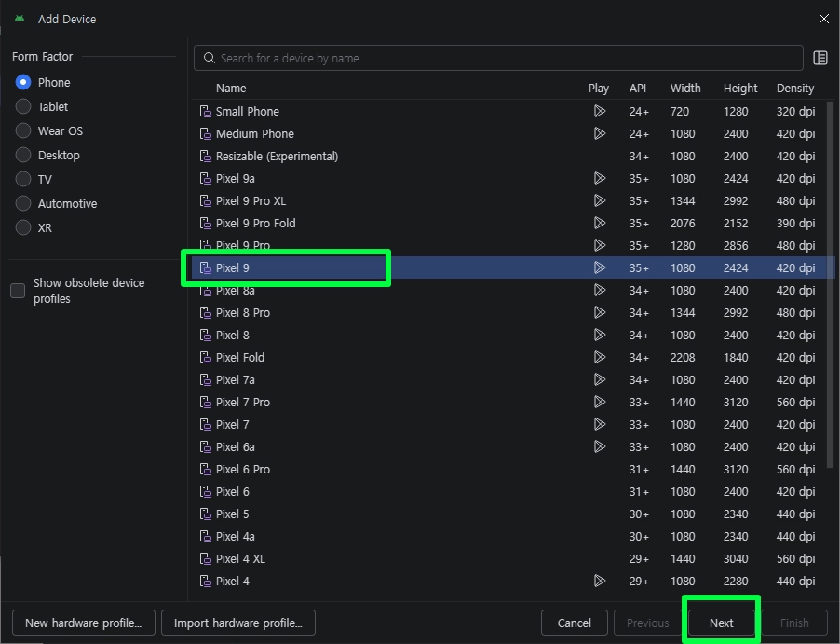Click the Cancel button

(x=575, y=623)
